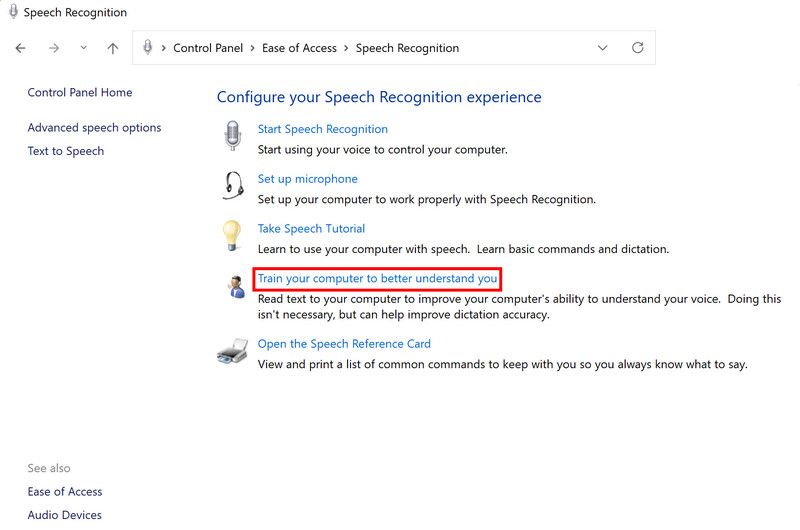Expand the recent locations chevron
Viewport: 800px width, 530px height.
[x=83, y=48]
